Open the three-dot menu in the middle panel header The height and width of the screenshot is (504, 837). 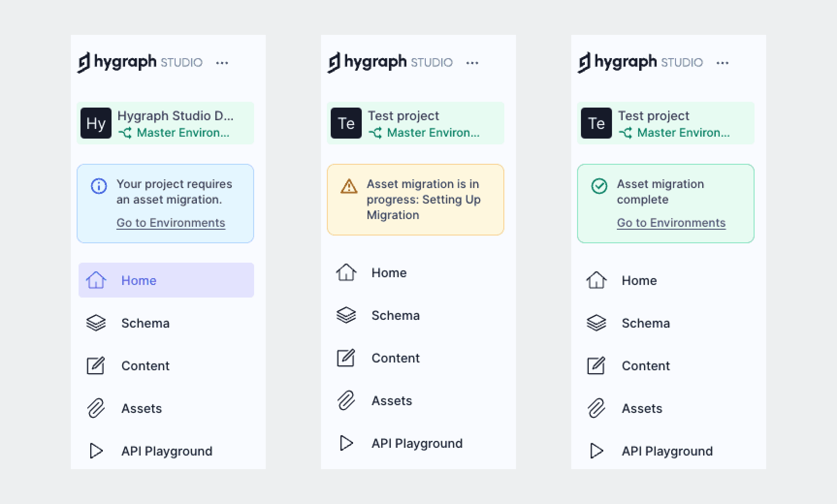pyautogui.click(x=472, y=63)
